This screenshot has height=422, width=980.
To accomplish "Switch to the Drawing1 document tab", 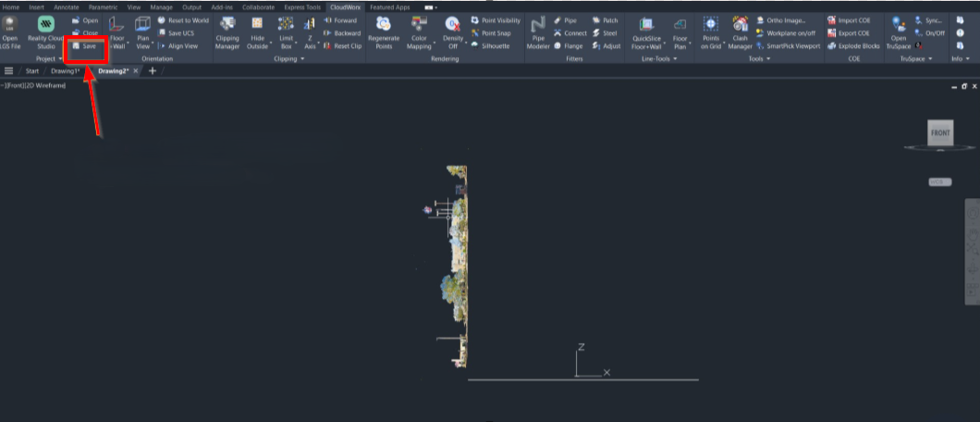I will pos(65,70).
